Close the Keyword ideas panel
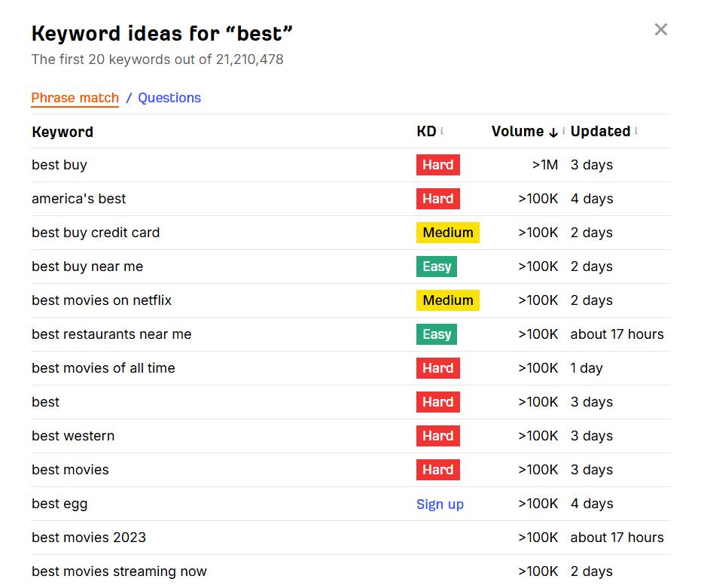The height and width of the screenshot is (588, 701). (x=660, y=29)
